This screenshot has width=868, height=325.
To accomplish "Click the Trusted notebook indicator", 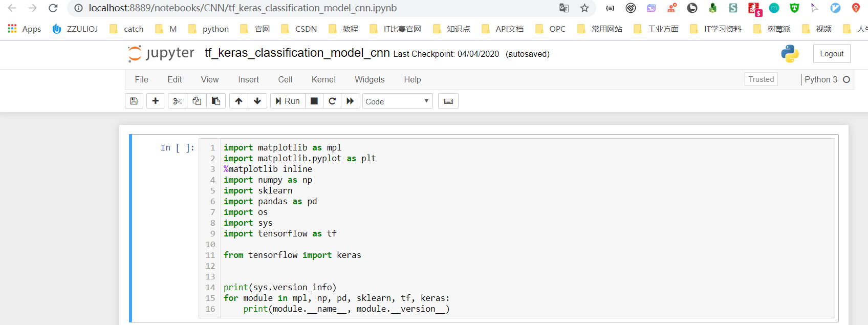I will [x=761, y=79].
